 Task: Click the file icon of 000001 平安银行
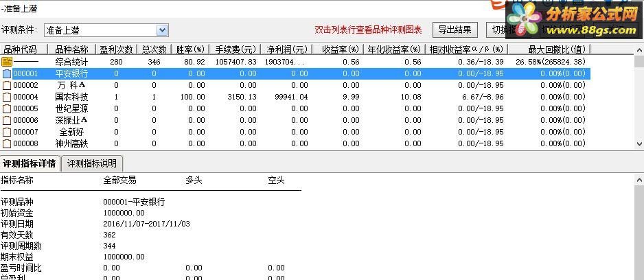(7, 74)
